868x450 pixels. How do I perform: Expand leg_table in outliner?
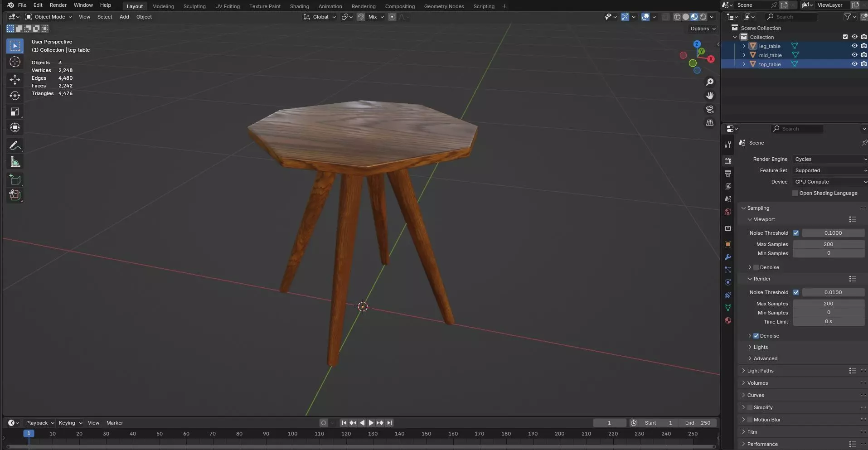click(x=744, y=46)
